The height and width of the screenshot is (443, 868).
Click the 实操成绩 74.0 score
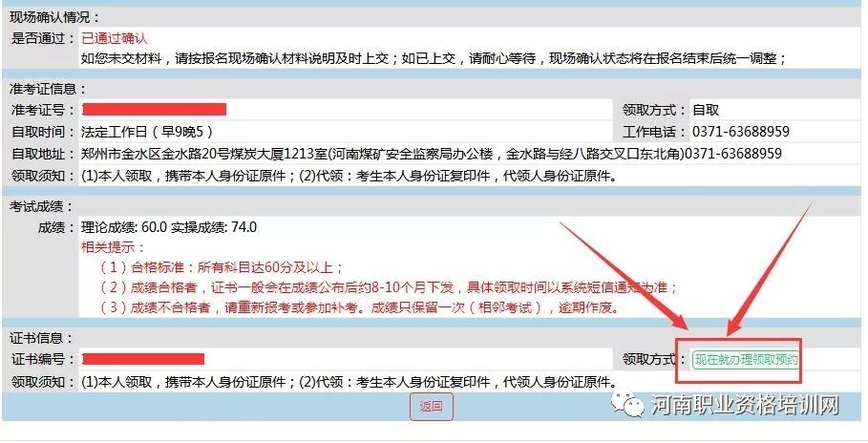point(214,227)
